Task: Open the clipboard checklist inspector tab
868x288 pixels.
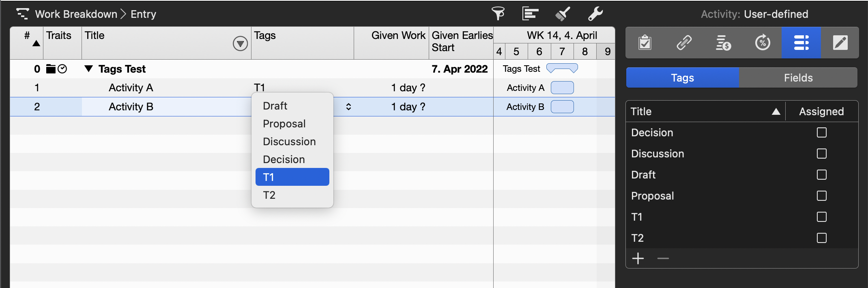Action: [645, 43]
